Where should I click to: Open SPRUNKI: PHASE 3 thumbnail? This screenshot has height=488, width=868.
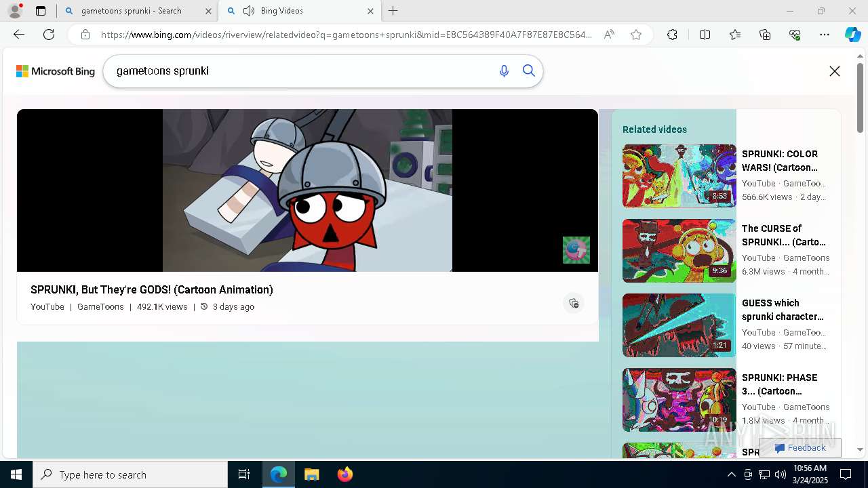coord(679,399)
